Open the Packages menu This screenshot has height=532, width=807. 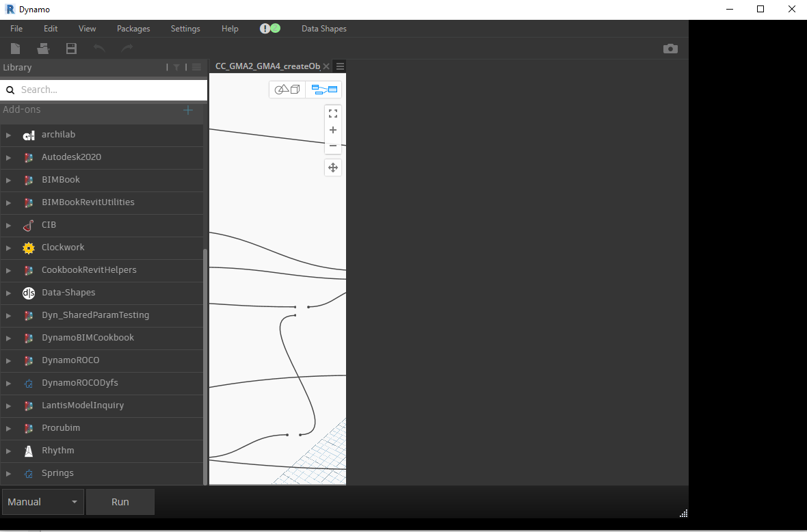pyautogui.click(x=133, y=29)
